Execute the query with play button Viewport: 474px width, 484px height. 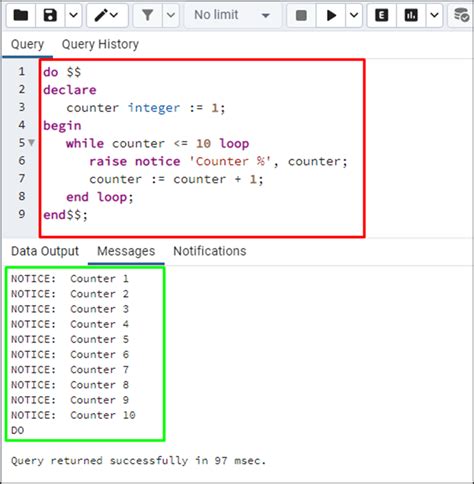point(331,15)
